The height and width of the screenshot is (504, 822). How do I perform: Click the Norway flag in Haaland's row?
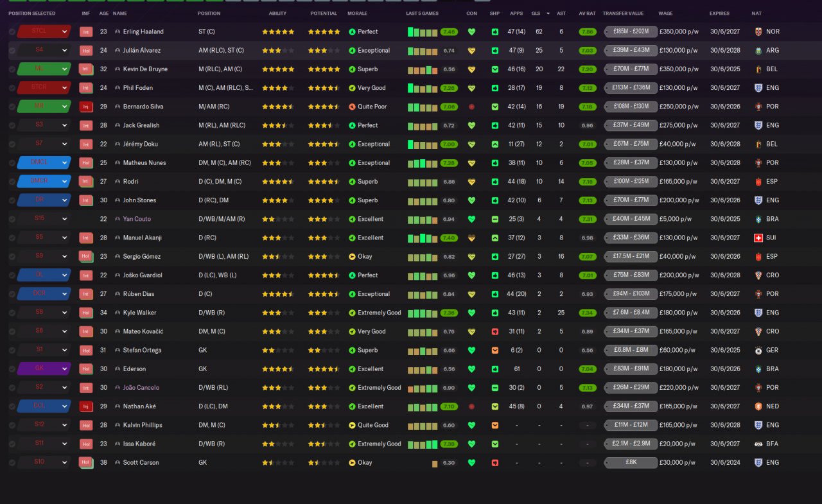tap(758, 31)
